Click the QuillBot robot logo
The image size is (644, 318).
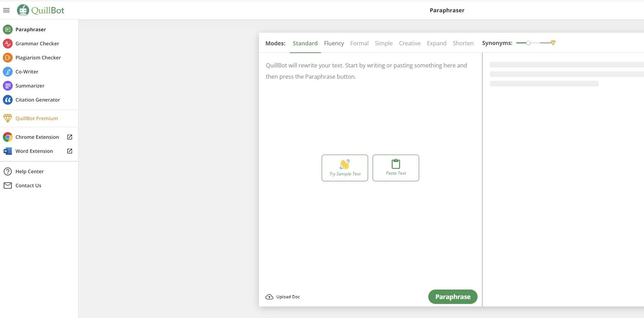(23, 10)
